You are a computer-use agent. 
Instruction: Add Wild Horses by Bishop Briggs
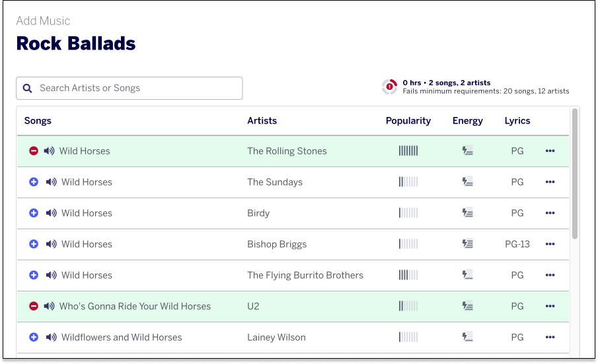[34, 244]
